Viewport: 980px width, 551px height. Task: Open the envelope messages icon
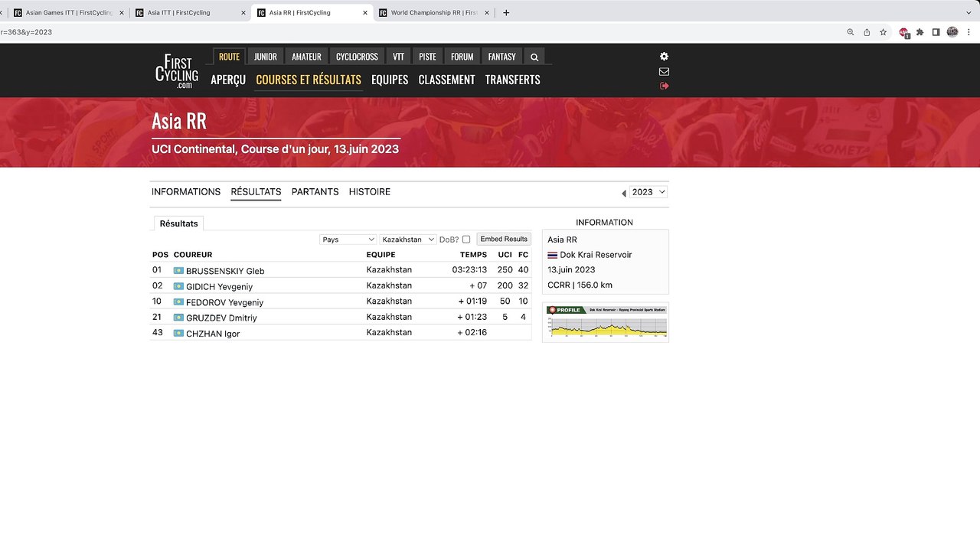(x=664, y=72)
